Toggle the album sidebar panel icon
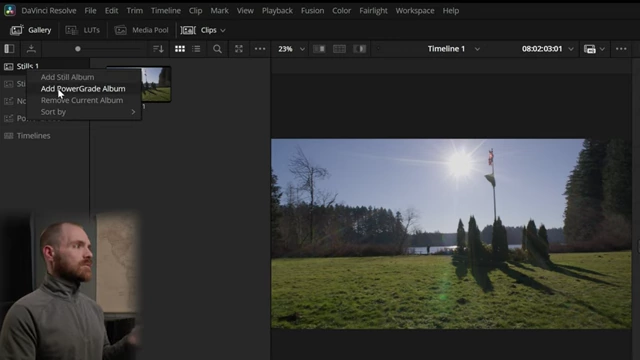640x360 pixels. point(9,49)
